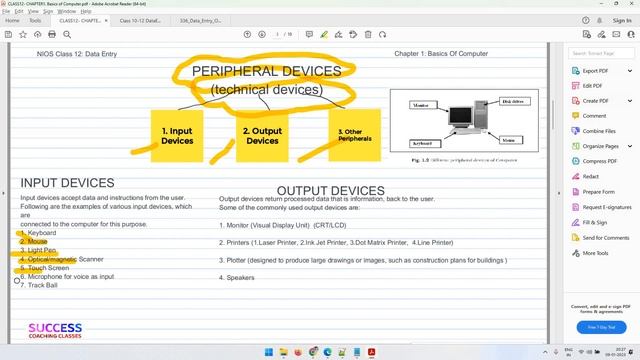Go to previous page arrow
640x360 pixels.
click(x=247, y=35)
